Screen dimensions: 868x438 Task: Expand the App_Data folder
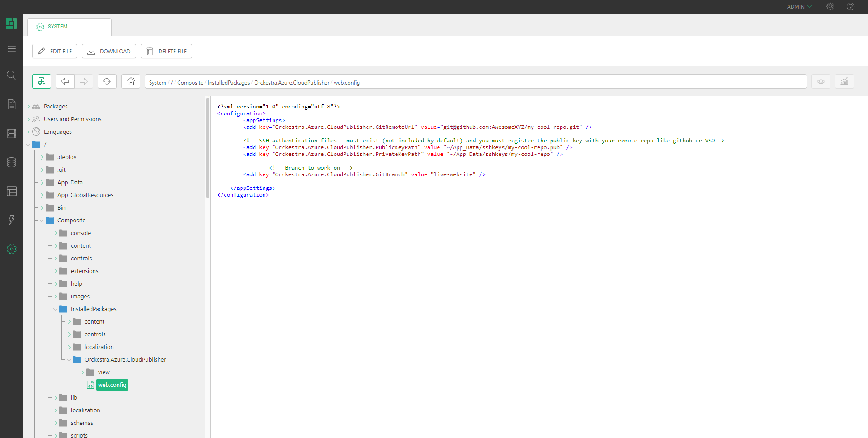pyautogui.click(x=42, y=183)
